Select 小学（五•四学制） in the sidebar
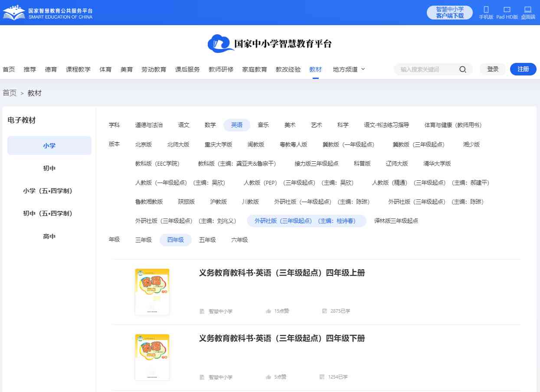This screenshot has width=540, height=392. 49,191
